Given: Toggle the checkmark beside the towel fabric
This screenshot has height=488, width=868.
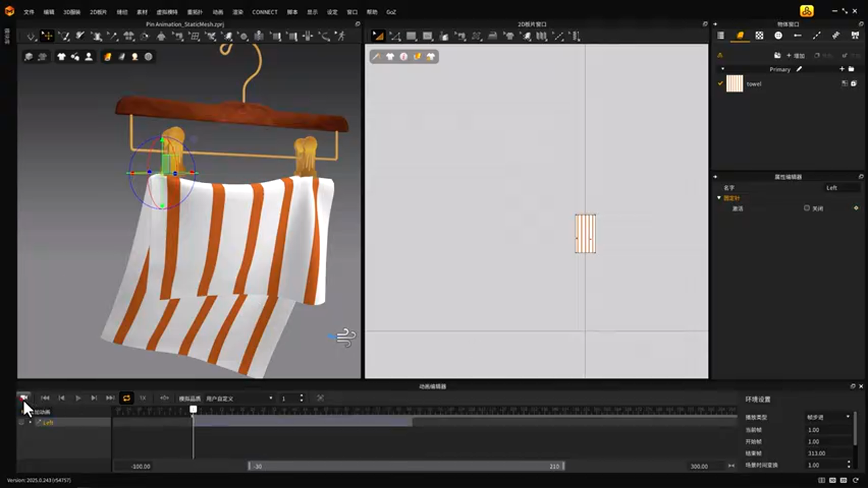Looking at the screenshot, I should (720, 84).
